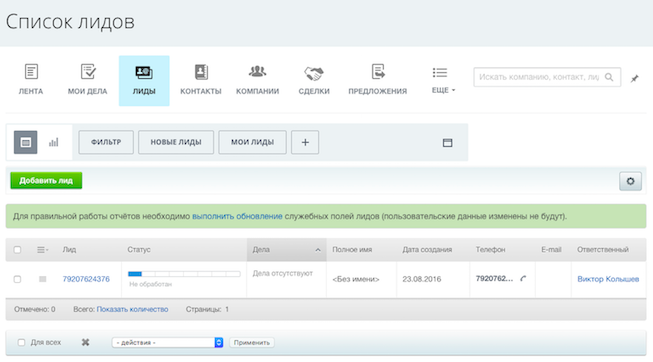Click the Добавить лид button
The image size is (653, 362).
coord(46,180)
